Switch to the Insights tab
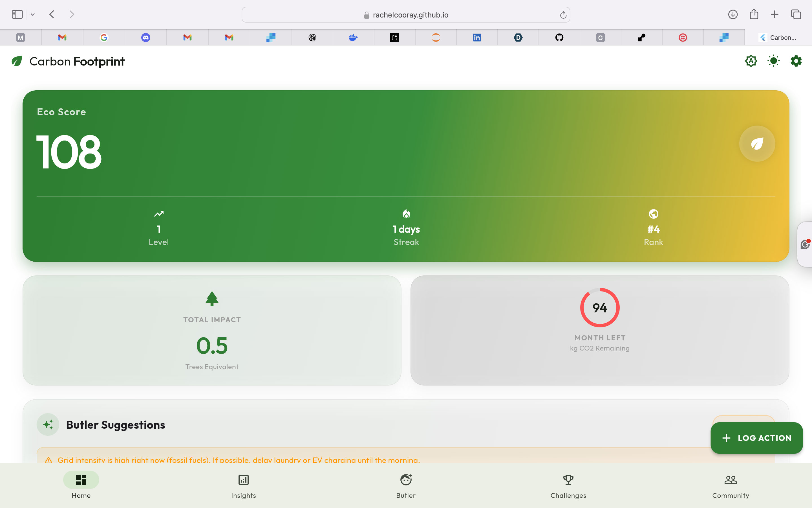 click(x=244, y=485)
